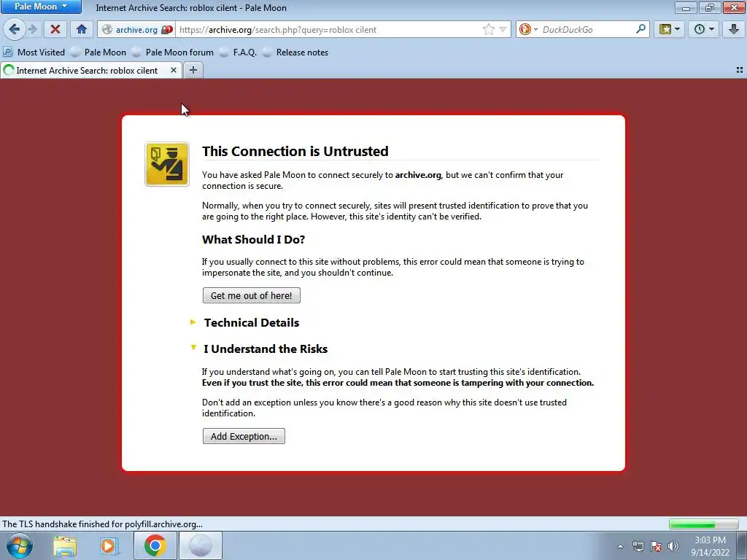Open Most Visited bookmarks folder
Screen dimensions: 747x560
(34, 52)
